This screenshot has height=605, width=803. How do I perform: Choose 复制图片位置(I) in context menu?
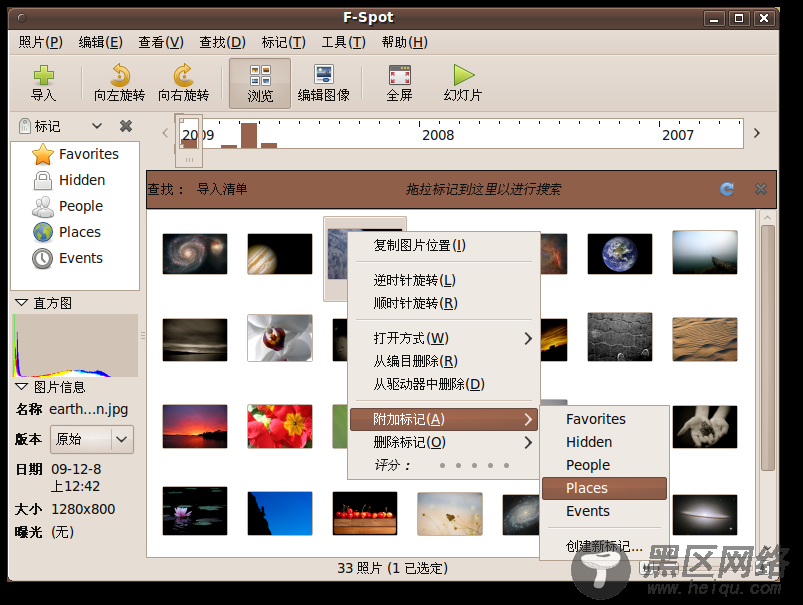443,245
